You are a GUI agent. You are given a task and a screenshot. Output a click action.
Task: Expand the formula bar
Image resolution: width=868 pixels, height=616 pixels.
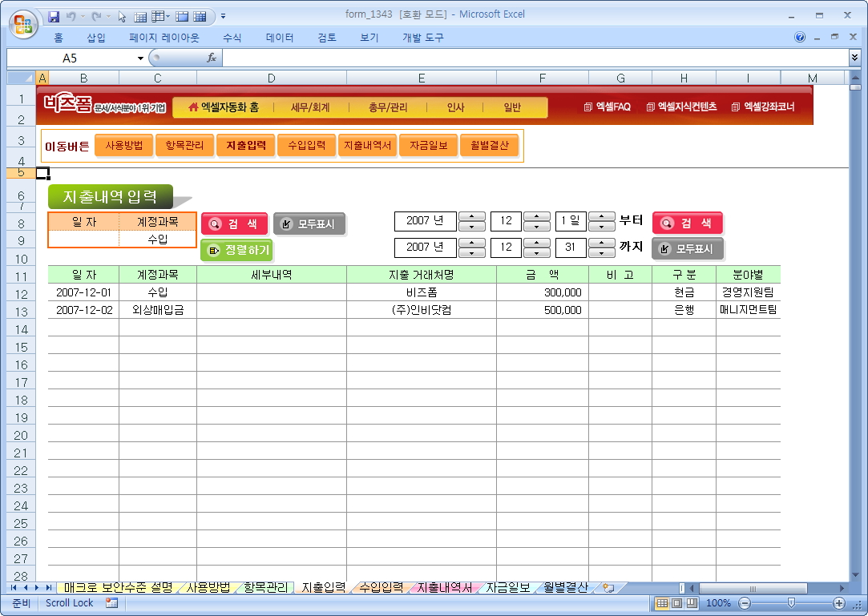click(854, 58)
